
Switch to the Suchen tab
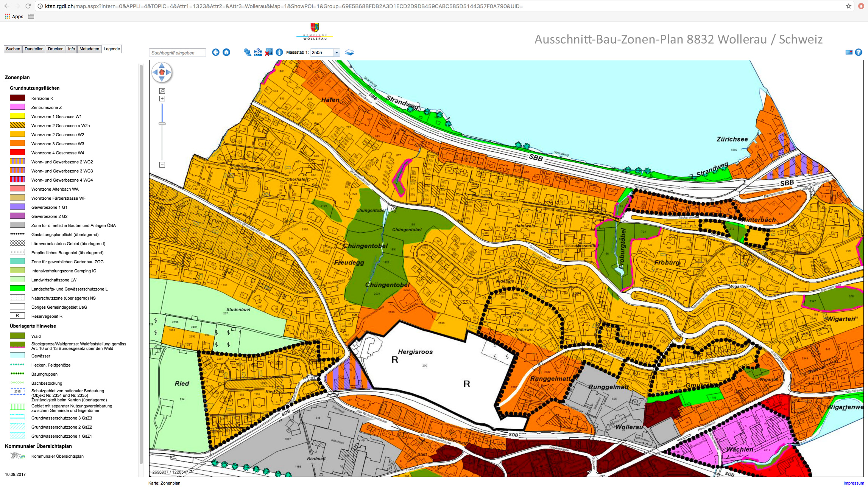click(13, 49)
